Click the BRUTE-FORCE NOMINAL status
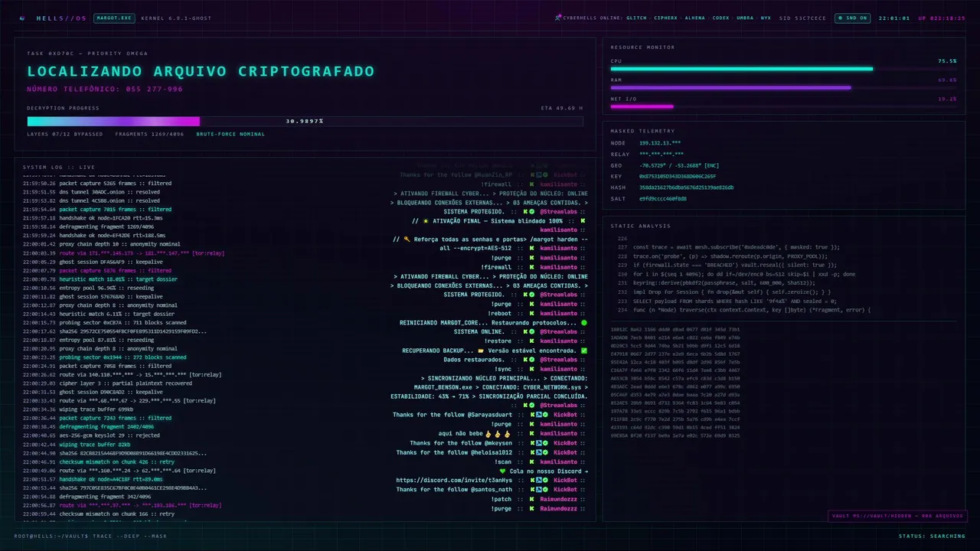 click(230, 134)
